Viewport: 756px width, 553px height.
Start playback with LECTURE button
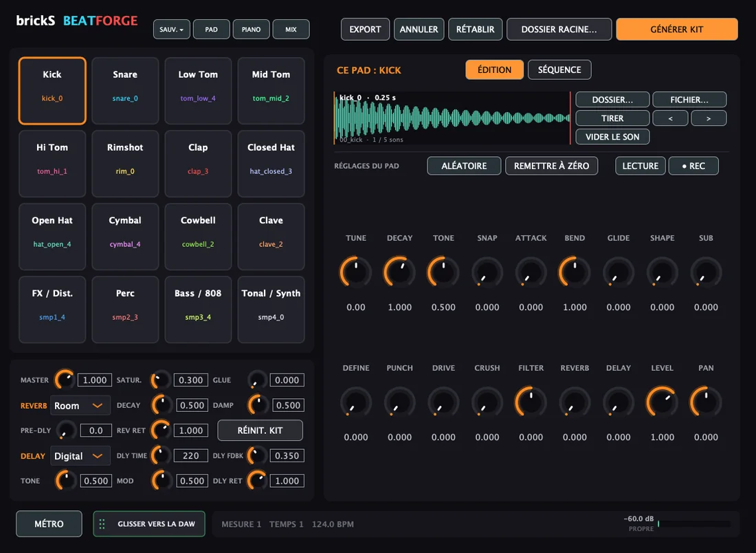click(641, 166)
